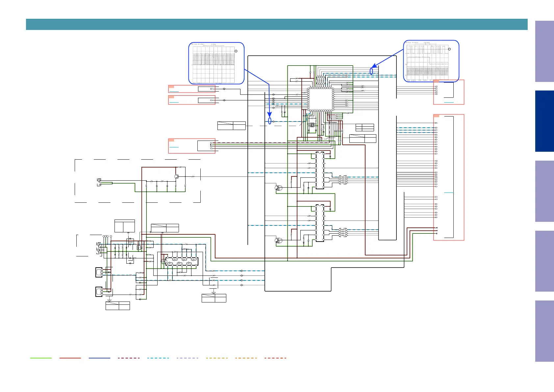Viewport: 554px width, 392px height.
Task: Click the upper tall DIP IC symbol
Action: click(320, 170)
